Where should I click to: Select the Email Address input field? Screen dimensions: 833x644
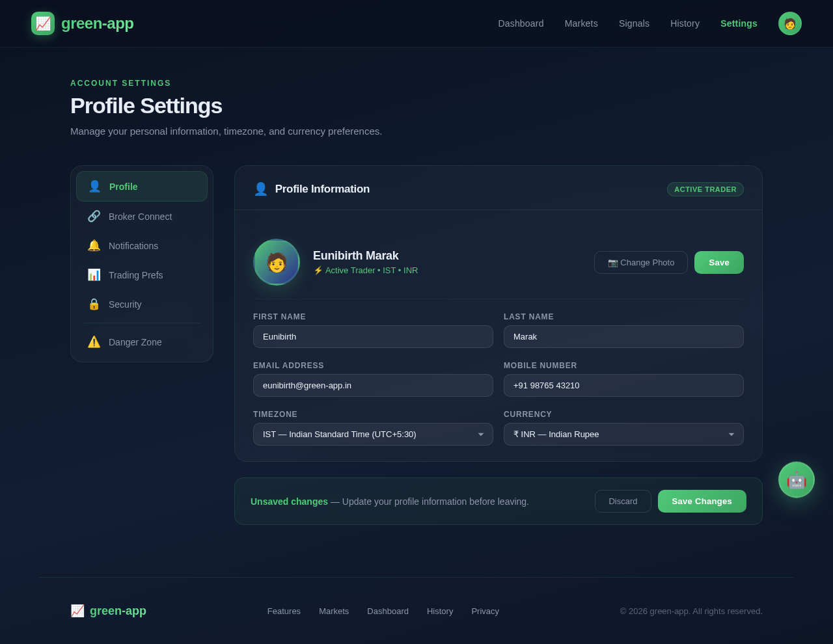click(x=373, y=385)
